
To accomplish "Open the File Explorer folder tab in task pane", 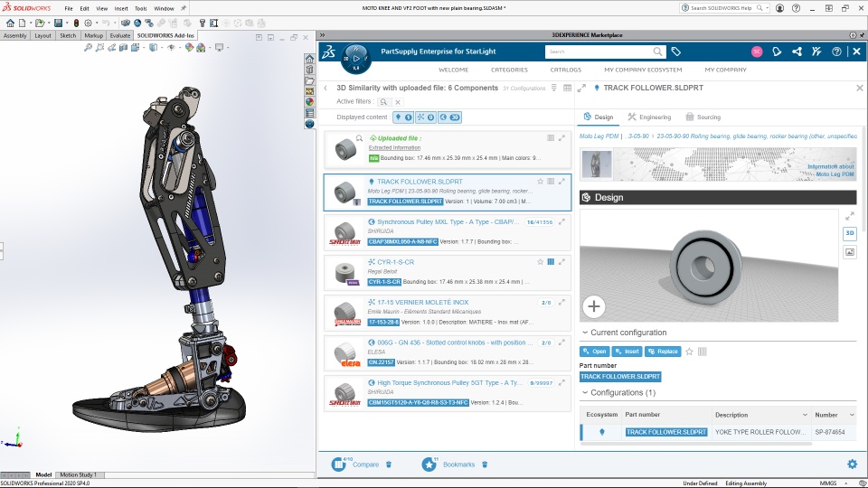I will pos(309,80).
